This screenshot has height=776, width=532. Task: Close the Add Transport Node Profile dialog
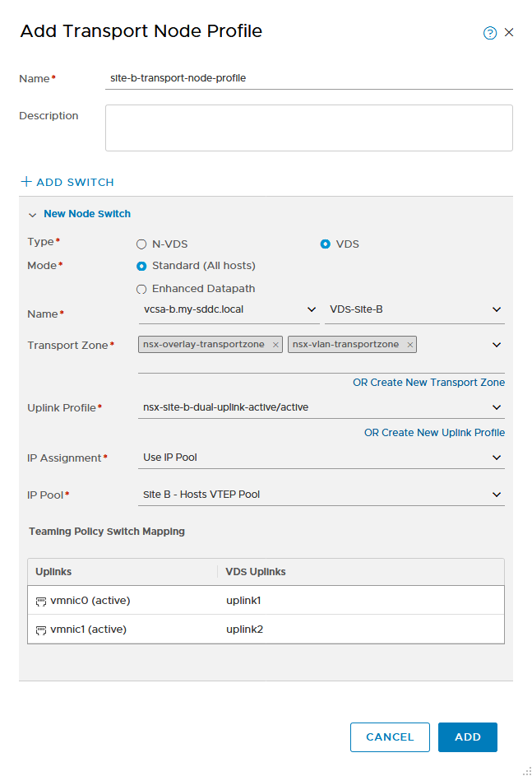coord(509,33)
